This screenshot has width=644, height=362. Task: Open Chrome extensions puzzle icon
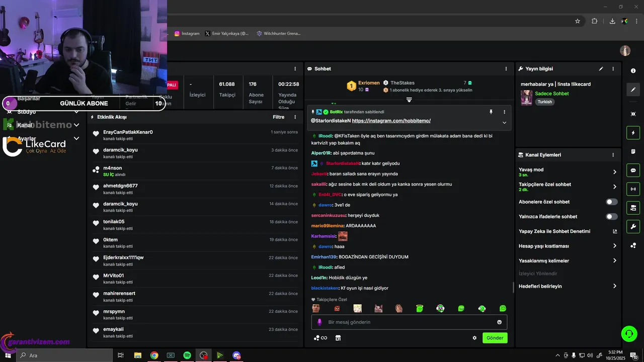(x=595, y=21)
